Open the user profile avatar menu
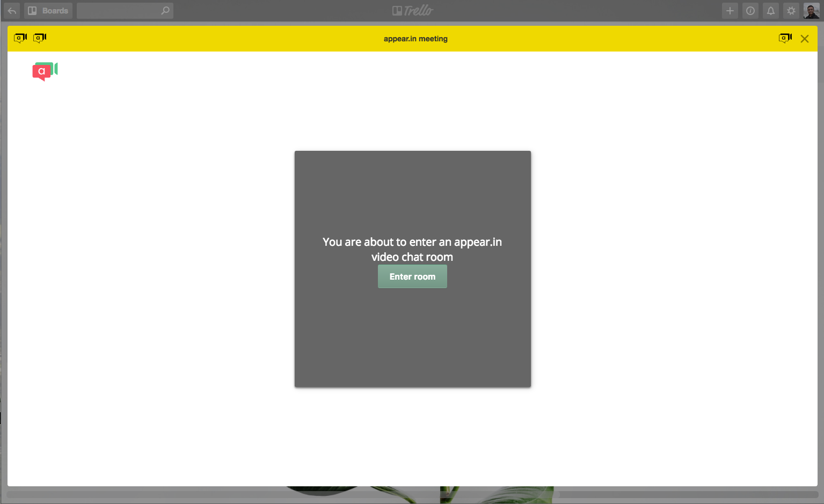The image size is (824, 504). 811,11
